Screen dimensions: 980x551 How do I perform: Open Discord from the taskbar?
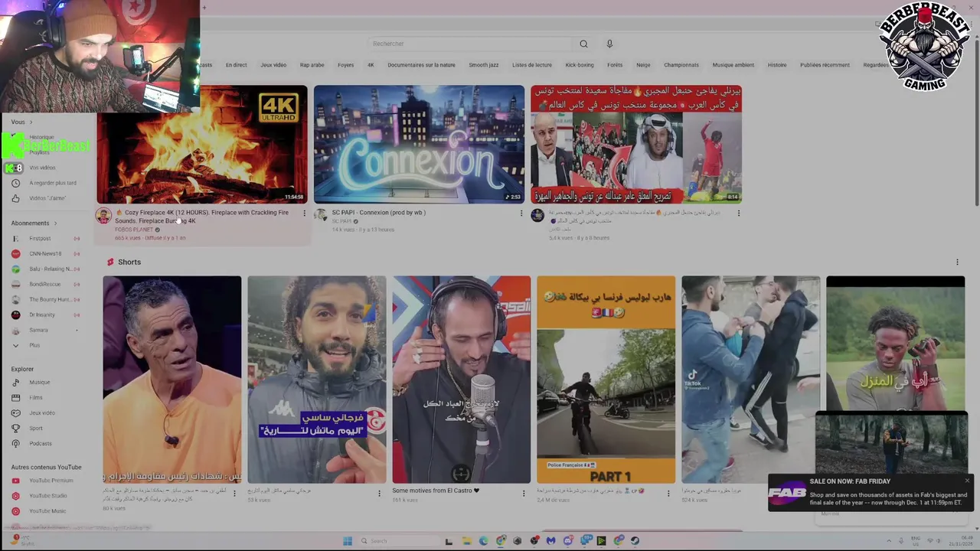tap(568, 541)
